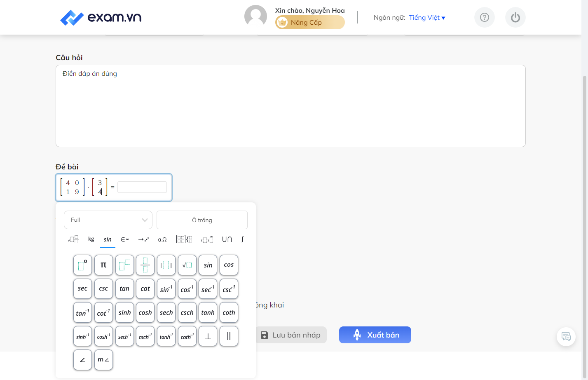Insert the cosh function
Viewport: 588px width, 380px height.
click(145, 312)
